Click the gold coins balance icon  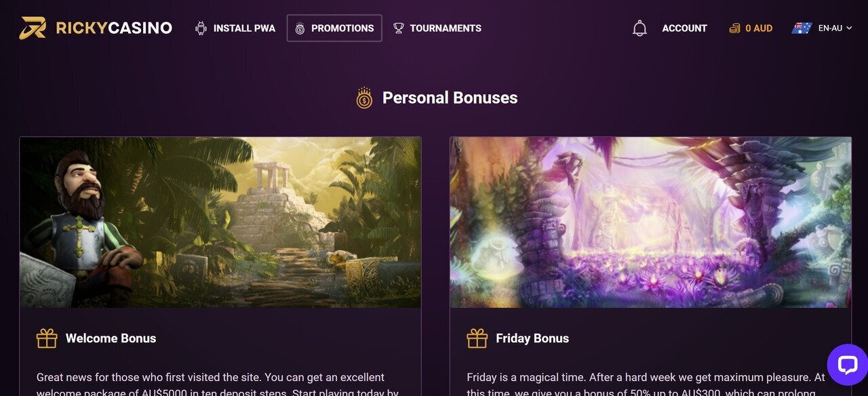[x=734, y=28]
